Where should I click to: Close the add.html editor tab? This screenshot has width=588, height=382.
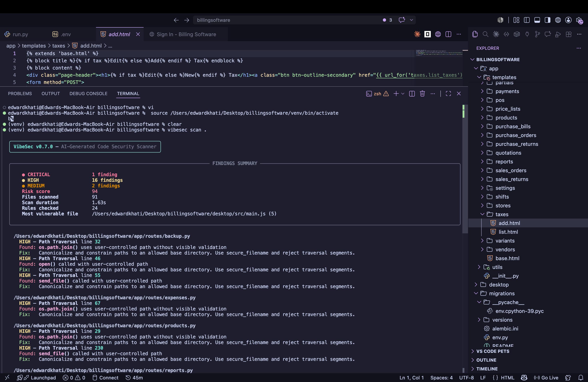click(x=138, y=34)
